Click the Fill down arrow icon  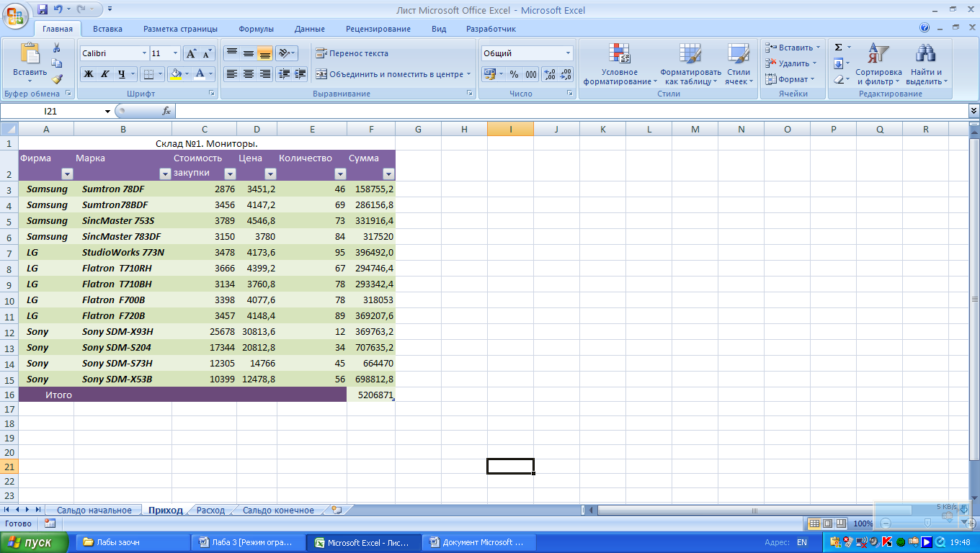tap(838, 63)
